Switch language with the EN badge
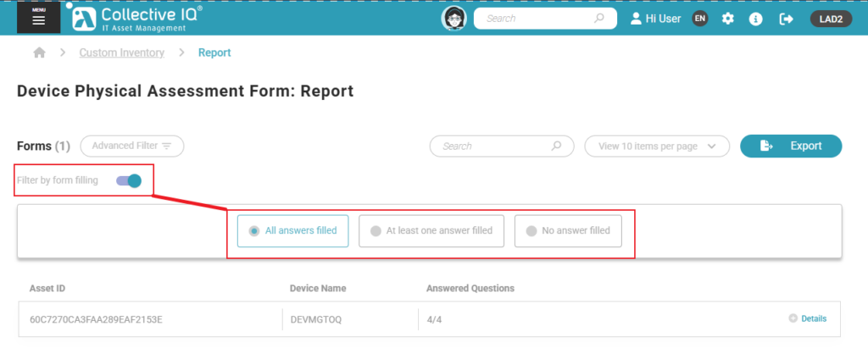868x348 pixels. pyautogui.click(x=699, y=19)
